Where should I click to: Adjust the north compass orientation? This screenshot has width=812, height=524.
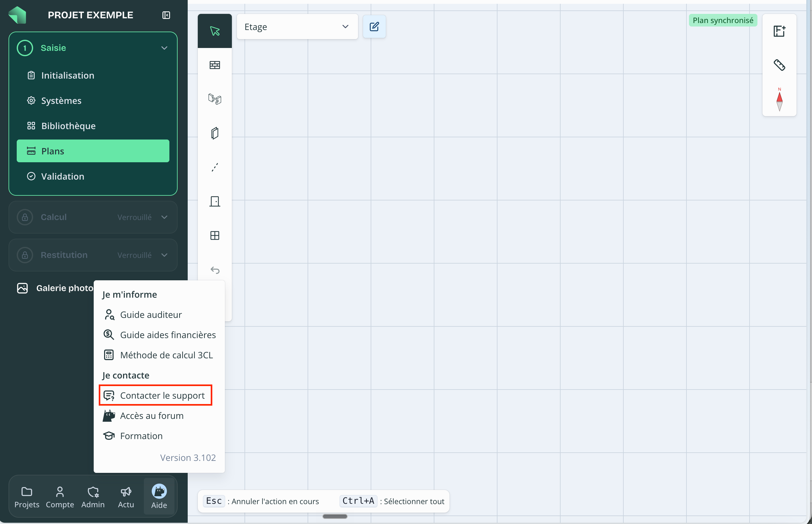click(779, 99)
